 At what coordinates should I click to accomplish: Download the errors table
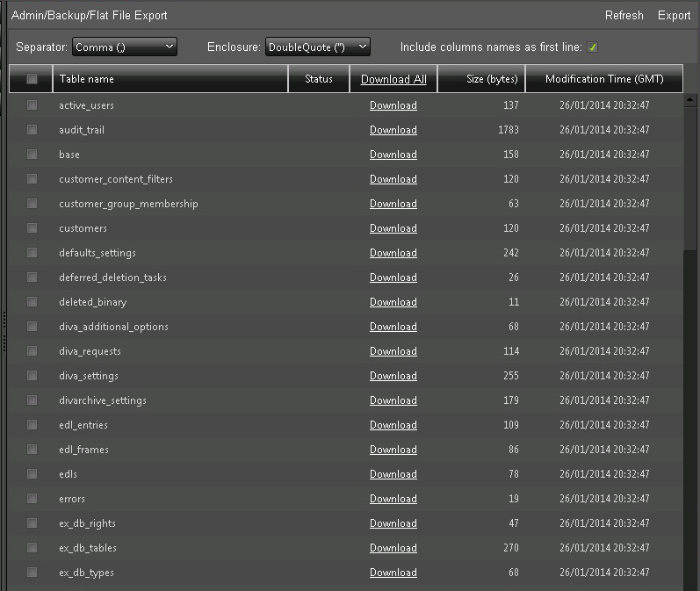point(393,498)
